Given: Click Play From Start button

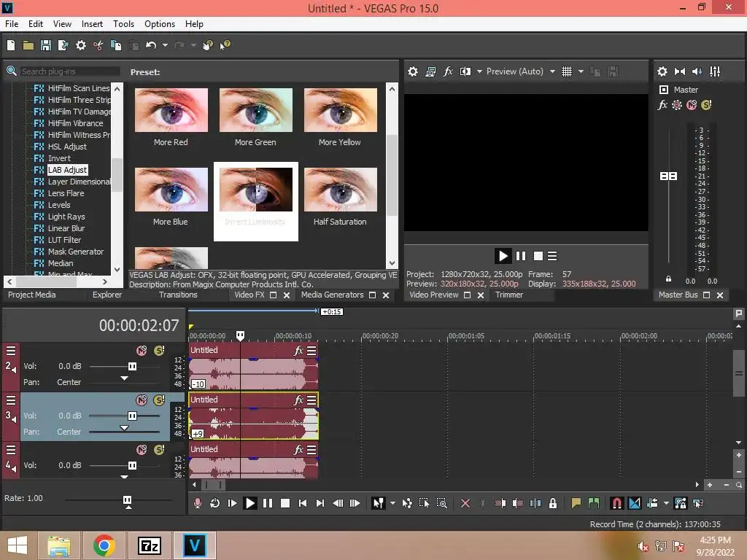Looking at the screenshot, I should [233, 503].
